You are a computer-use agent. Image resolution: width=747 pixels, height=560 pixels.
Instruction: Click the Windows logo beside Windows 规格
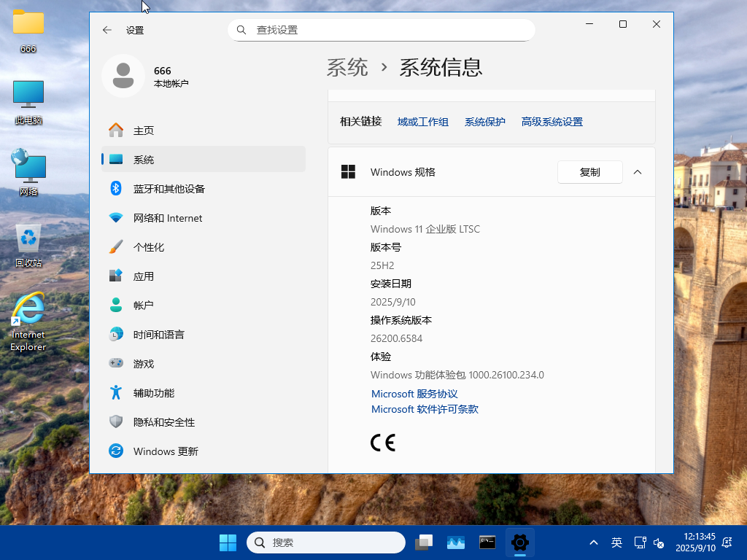348,172
